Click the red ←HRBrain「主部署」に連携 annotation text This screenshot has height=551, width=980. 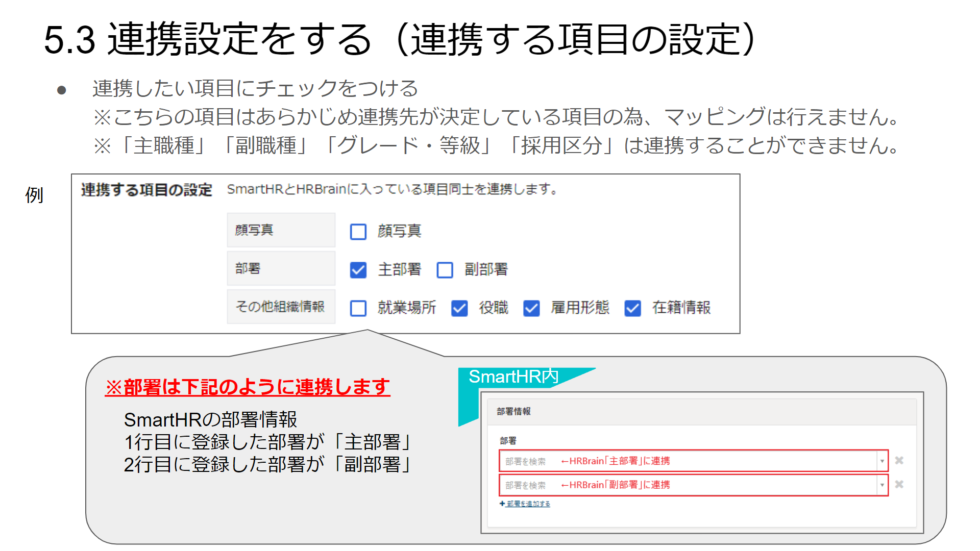(x=615, y=461)
